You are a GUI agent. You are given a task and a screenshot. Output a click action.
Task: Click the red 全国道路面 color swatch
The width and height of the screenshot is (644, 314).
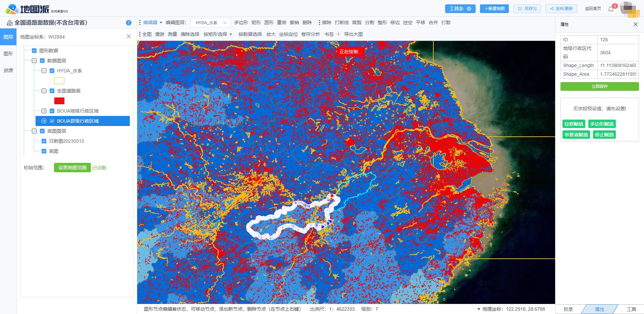point(59,101)
